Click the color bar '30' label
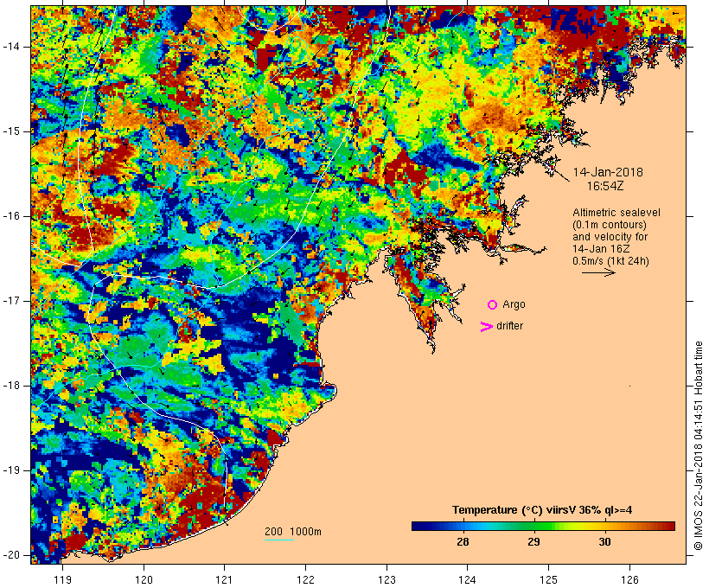The height and width of the screenshot is (588, 709). click(604, 542)
